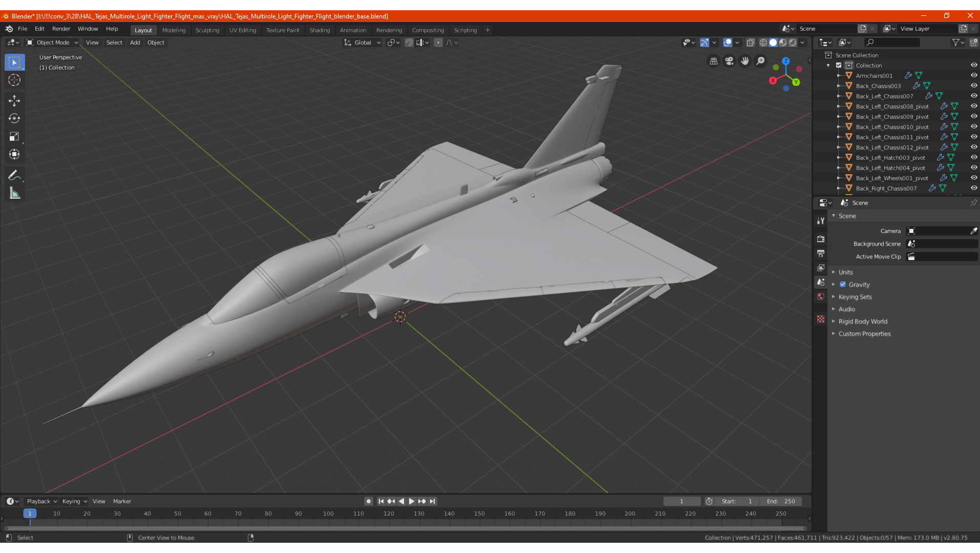Switch to material preview shading
Screen dimensions: 980x553
(x=783, y=42)
